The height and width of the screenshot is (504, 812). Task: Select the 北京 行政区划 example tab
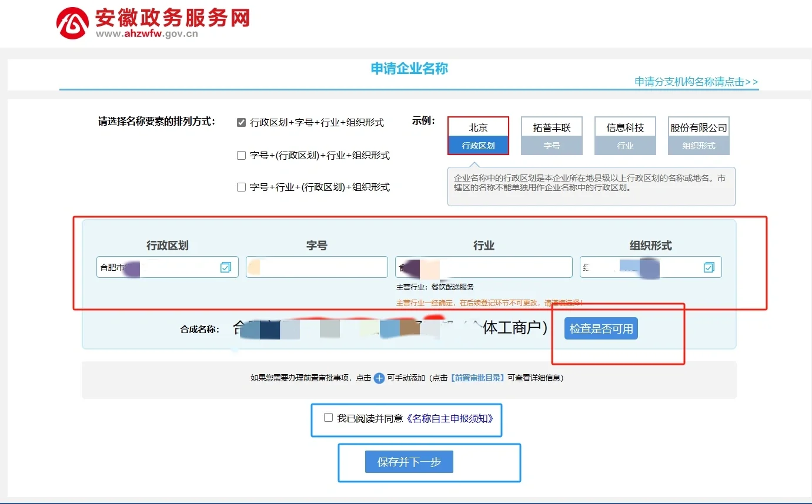[478, 136]
